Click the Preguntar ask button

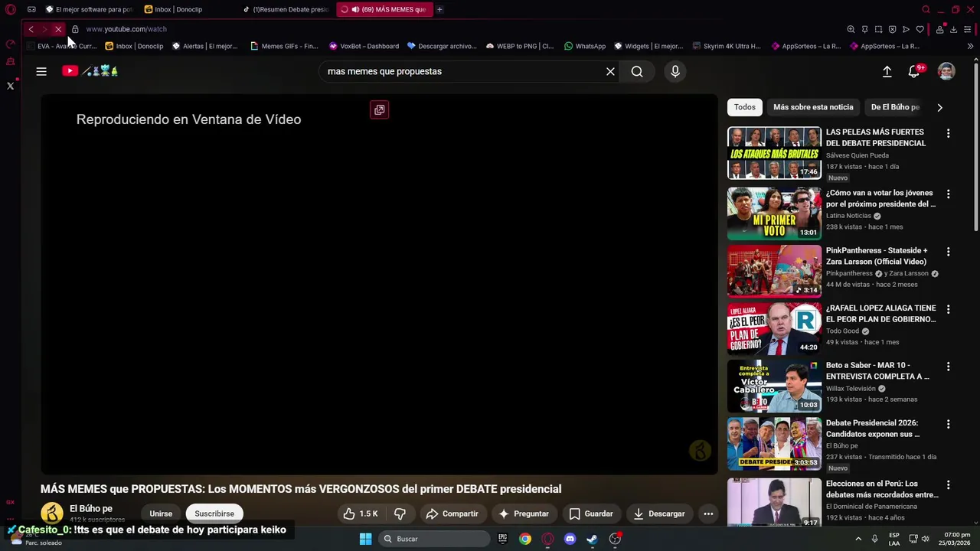pos(524,514)
